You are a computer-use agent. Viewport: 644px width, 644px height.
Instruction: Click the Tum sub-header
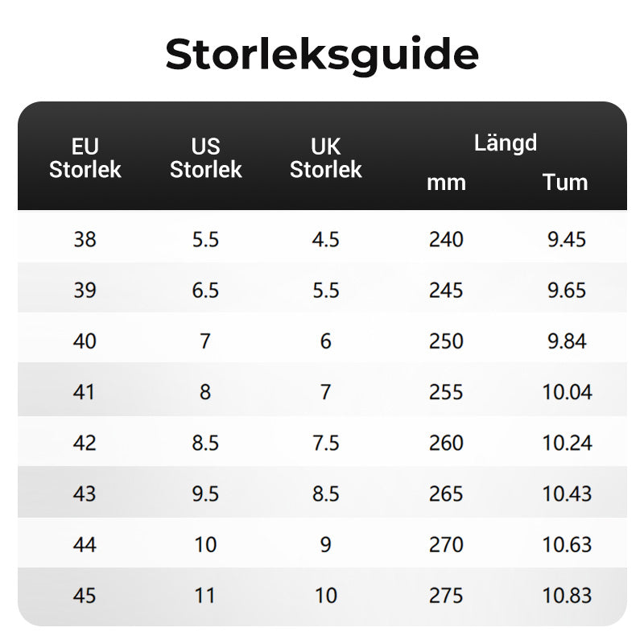point(565,183)
